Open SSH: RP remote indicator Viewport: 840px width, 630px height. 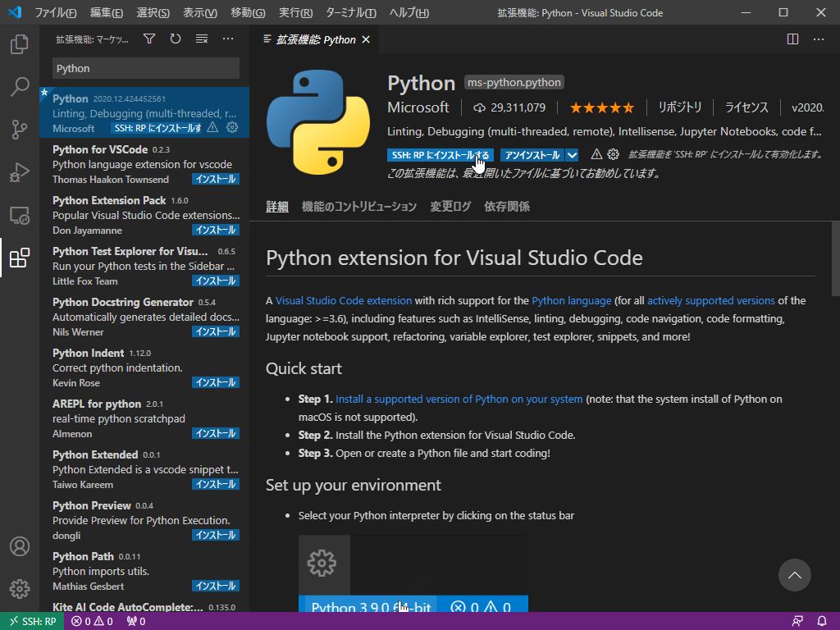click(32, 622)
